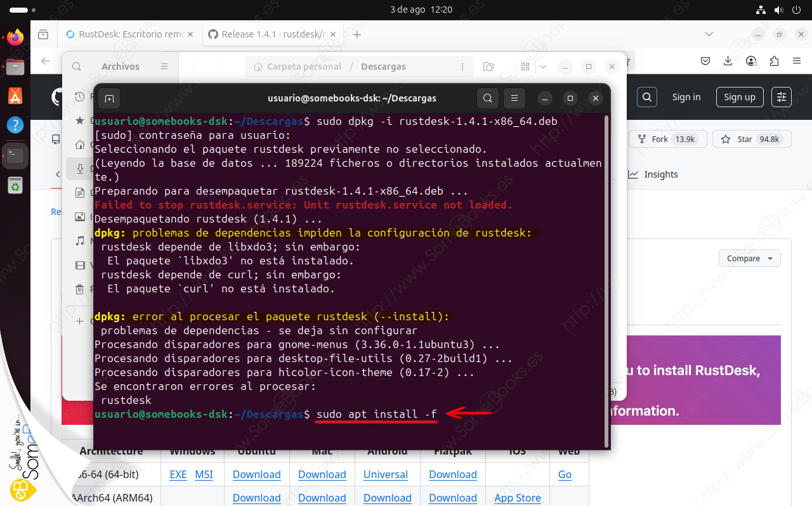Click GitHub search magnifier button
Image resolution: width=812 pixels, height=506 pixels.
[x=646, y=97]
